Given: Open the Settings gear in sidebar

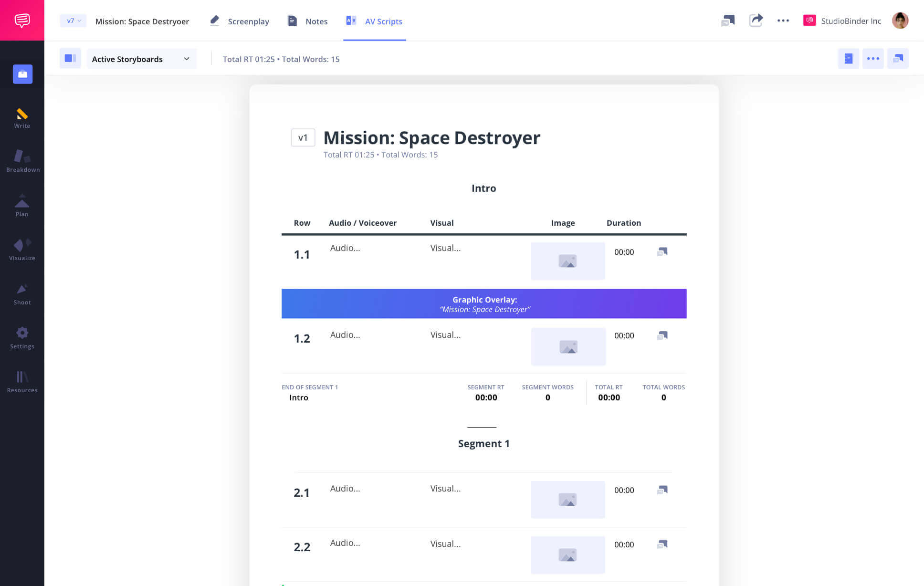Looking at the screenshot, I should coord(22,338).
